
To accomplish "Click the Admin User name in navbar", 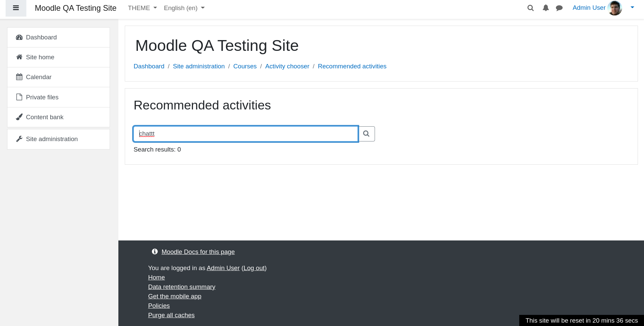I will pyautogui.click(x=589, y=8).
